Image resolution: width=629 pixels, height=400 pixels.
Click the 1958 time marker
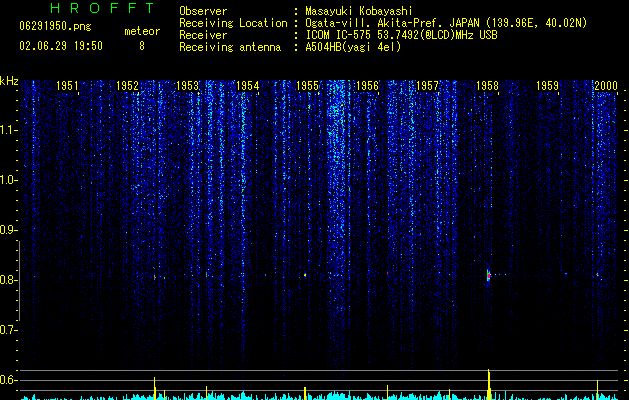point(487,86)
